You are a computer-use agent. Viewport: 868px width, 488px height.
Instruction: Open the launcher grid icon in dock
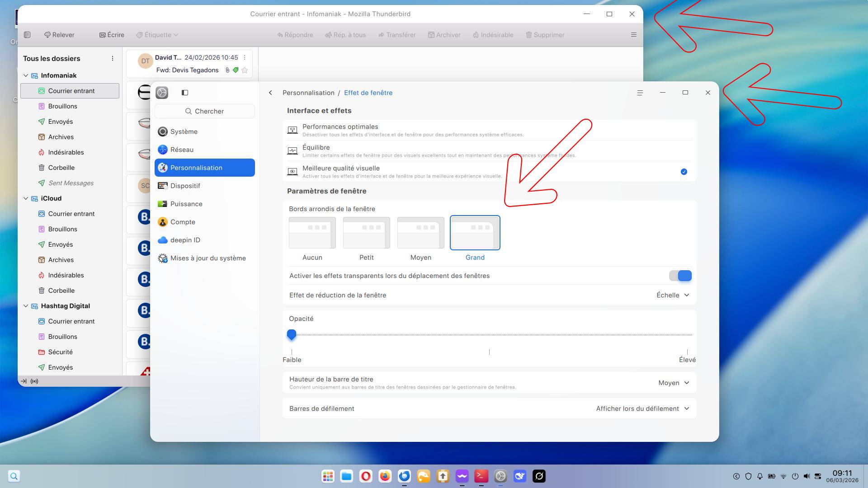tap(328, 476)
